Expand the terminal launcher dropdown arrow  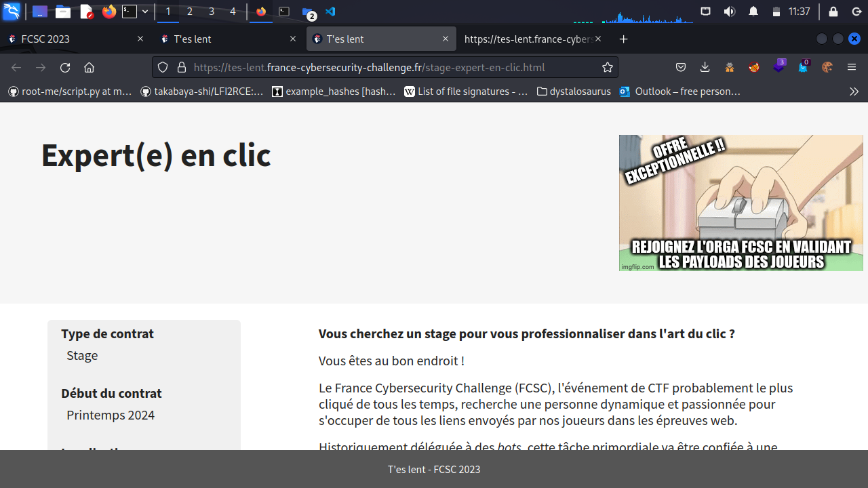145,12
